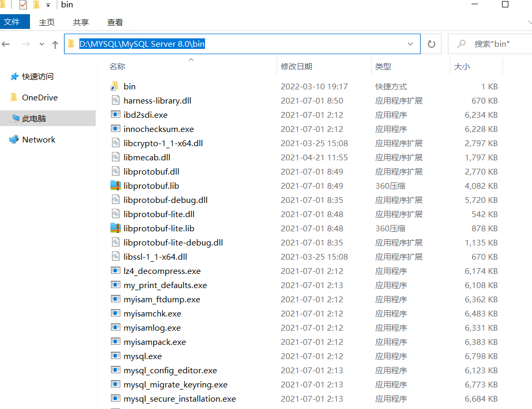Click the ibd2sdi.exe application icon
The width and height of the screenshot is (532, 409).
click(116, 115)
